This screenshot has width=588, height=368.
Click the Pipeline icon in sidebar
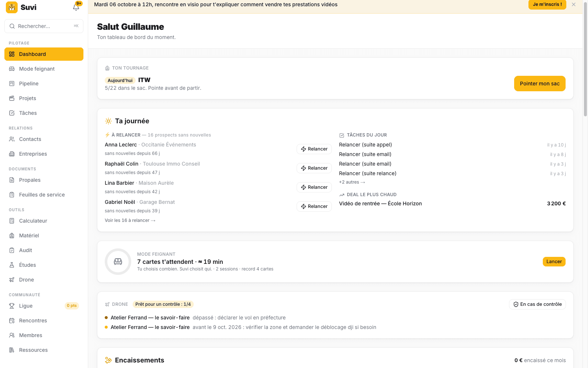pos(12,84)
